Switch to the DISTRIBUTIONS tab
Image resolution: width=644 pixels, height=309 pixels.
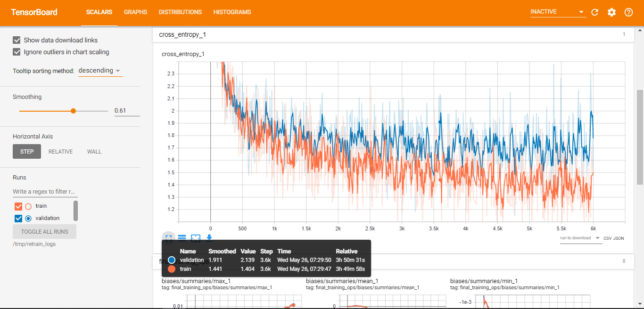coord(180,12)
